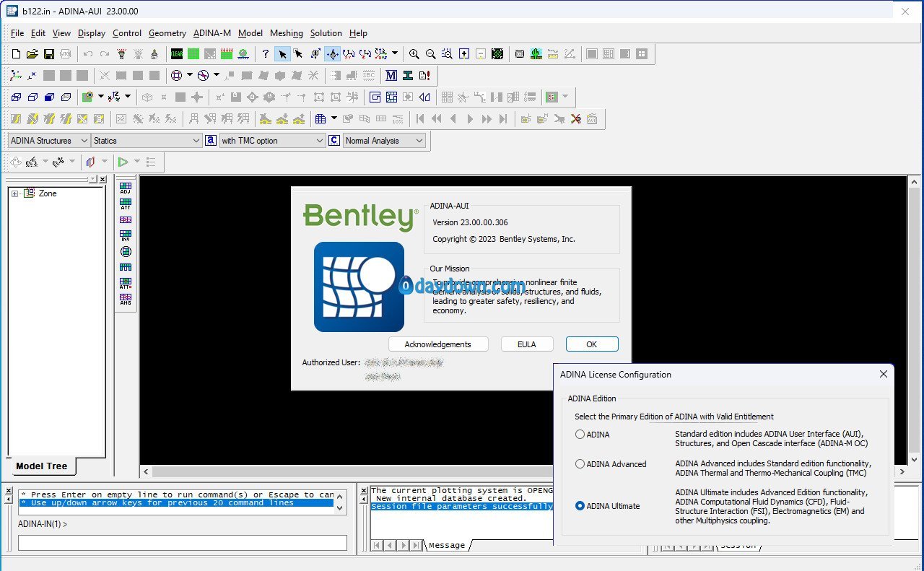Click the solid blue box shading icon
Image resolution: width=924 pixels, height=571 pixels.
click(49, 97)
